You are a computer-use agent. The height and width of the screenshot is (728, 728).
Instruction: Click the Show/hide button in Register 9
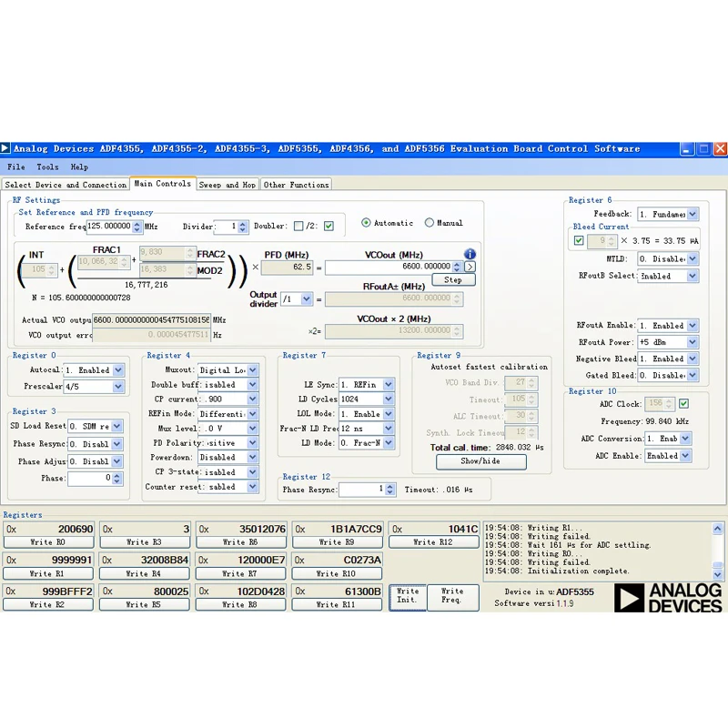coord(480,461)
